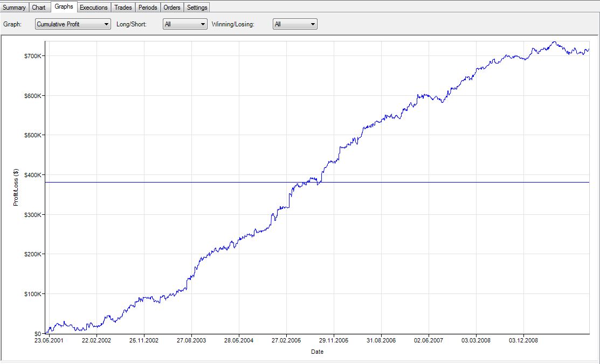The image size is (600, 364).
Task: Click the Graph: field label
Action: pyautogui.click(x=12, y=24)
